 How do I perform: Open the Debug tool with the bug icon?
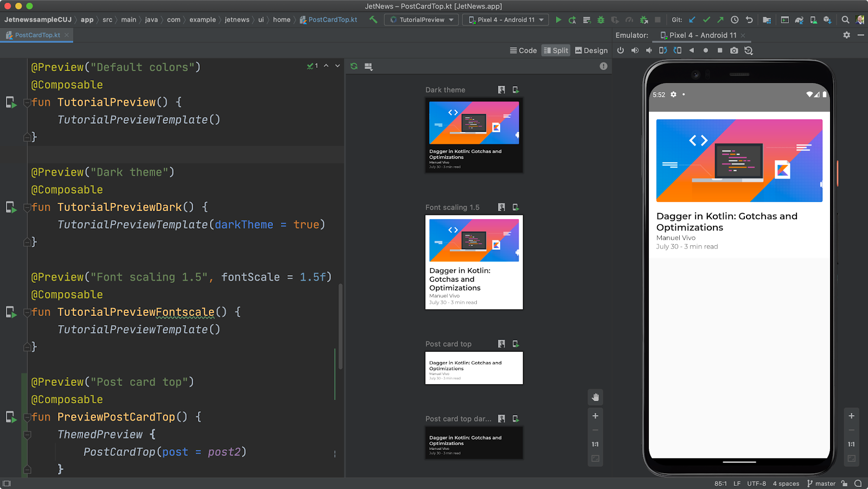(x=600, y=20)
